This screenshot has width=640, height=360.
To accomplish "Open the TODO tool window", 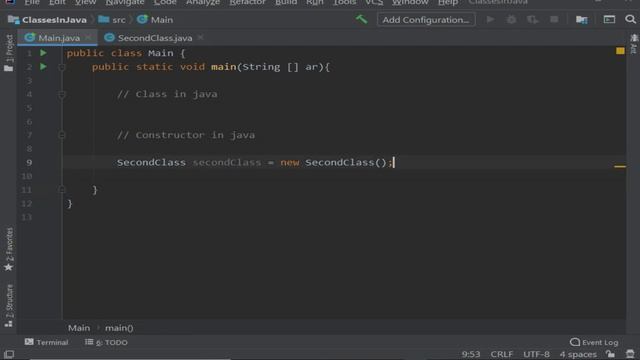I will (106, 342).
